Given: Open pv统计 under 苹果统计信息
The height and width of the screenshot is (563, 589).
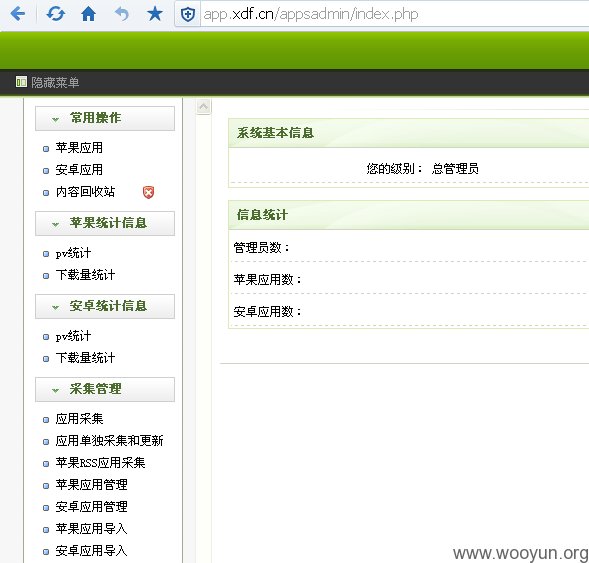Looking at the screenshot, I should (73, 253).
